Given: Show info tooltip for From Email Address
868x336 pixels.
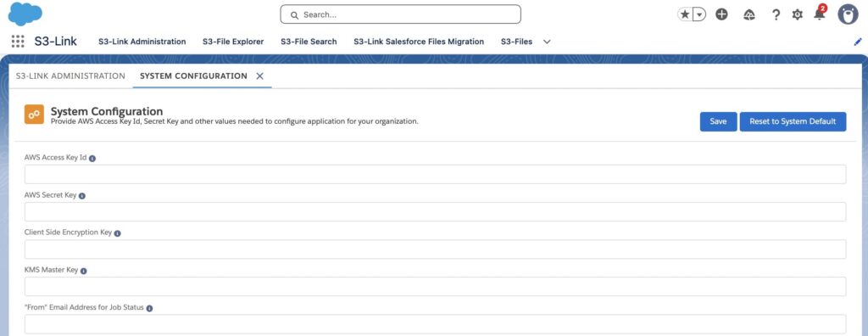Looking at the screenshot, I should tap(149, 308).
